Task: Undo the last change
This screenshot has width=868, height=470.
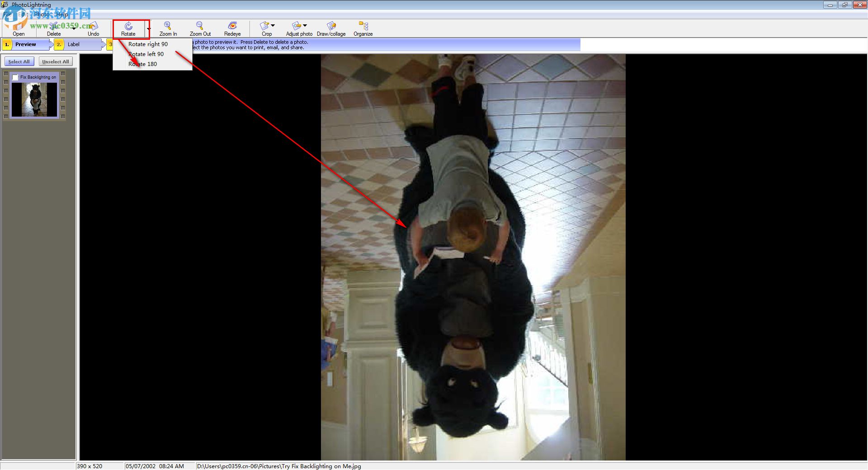Action: pos(93,28)
